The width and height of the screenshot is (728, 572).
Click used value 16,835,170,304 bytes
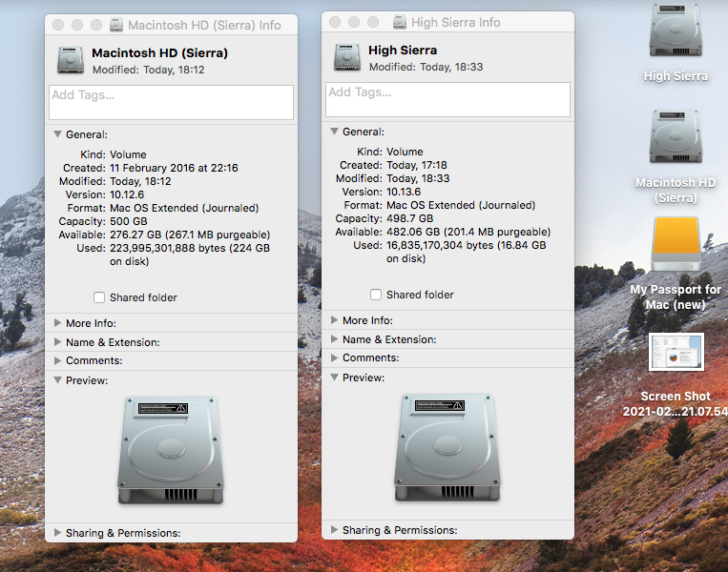[x=440, y=245]
